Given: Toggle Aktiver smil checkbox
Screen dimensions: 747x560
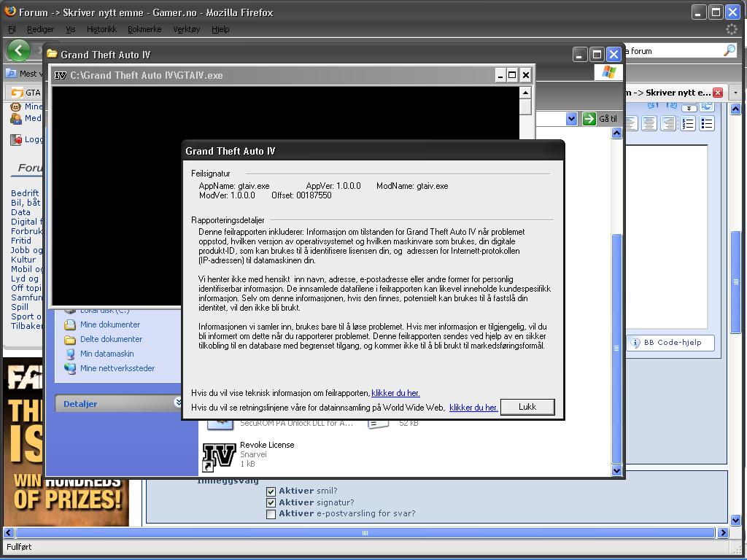Looking at the screenshot, I should 271,491.
